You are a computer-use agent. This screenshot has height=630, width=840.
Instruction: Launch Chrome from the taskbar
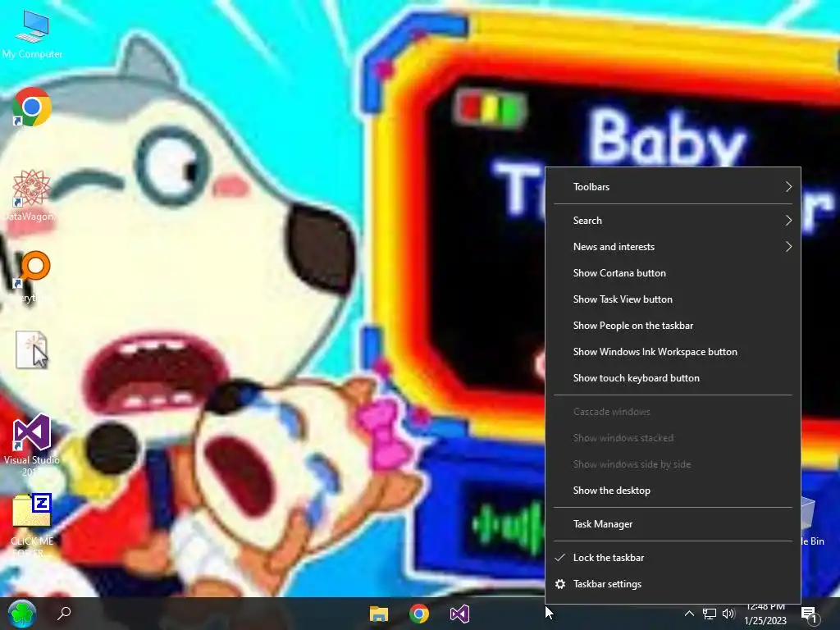coord(419,614)
